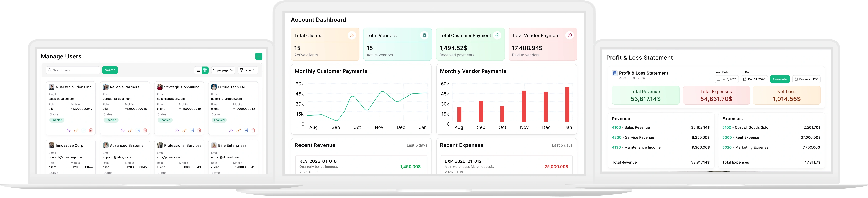Click login-as icon on Quality Solutions Inc card
Viewport: 868px width, 198px height.
tap(69, 130)
